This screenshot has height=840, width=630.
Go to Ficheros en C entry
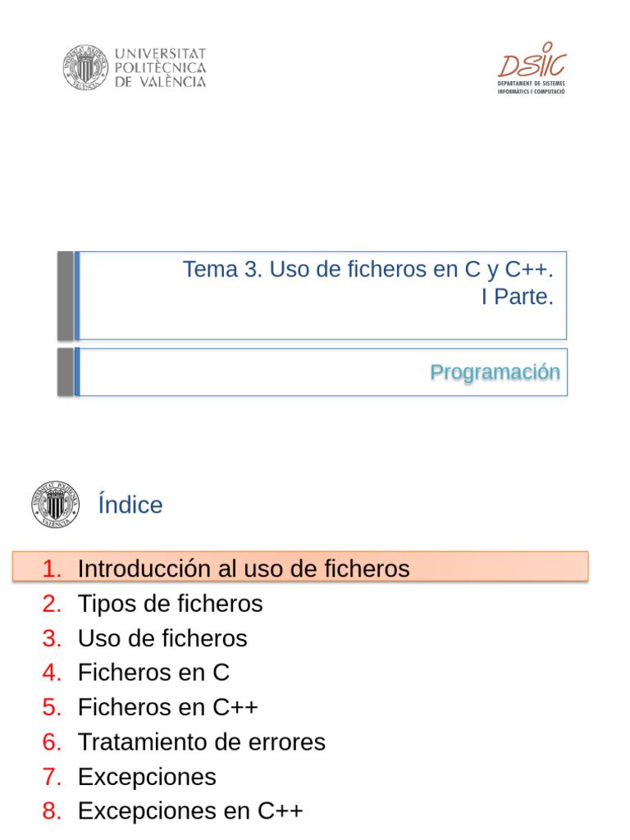[153, 673]
